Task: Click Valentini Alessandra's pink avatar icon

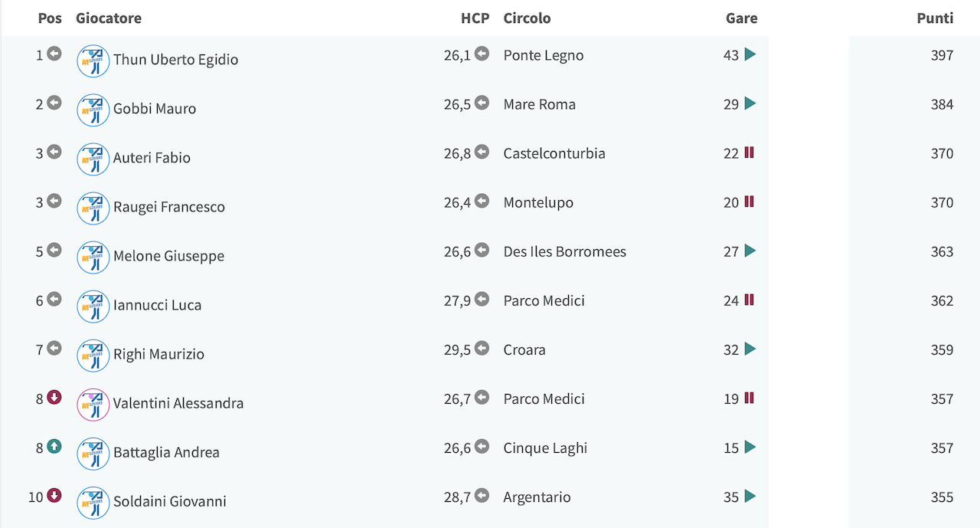Action: point(93,404)
